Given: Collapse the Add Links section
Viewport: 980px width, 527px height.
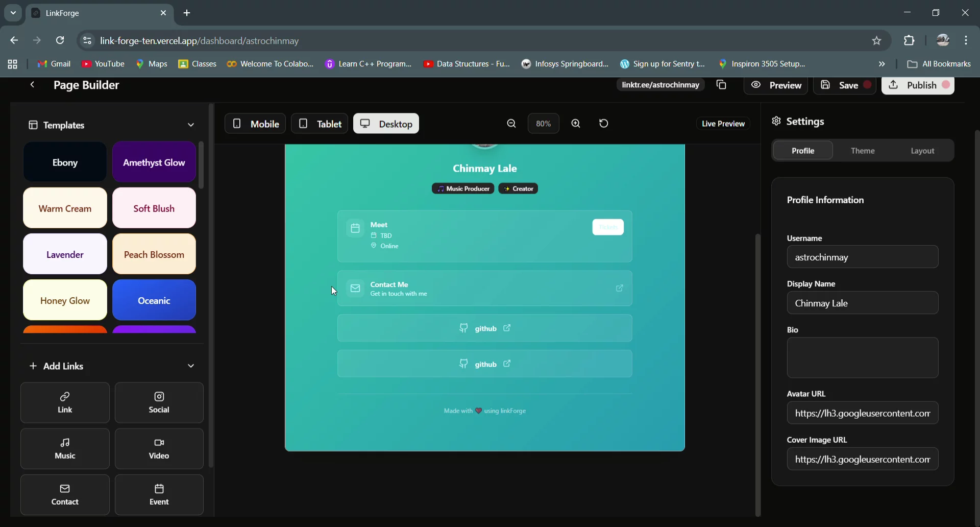Looking at the screenshot, I should coord(191,366).
